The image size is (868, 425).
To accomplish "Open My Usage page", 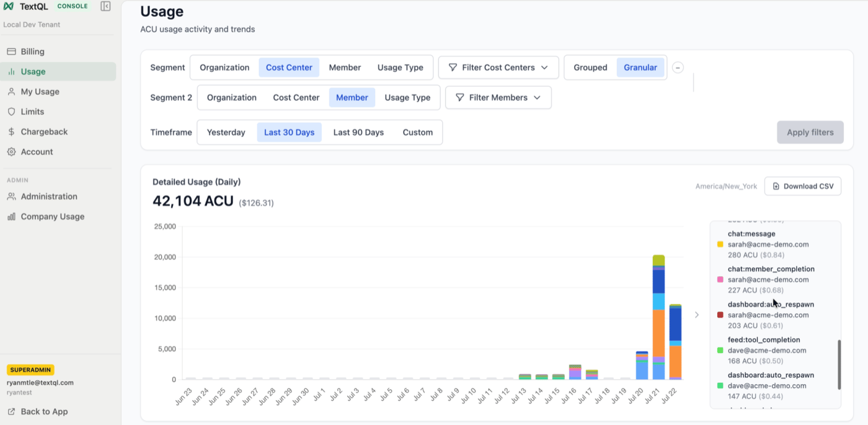I will pos(58,91).
